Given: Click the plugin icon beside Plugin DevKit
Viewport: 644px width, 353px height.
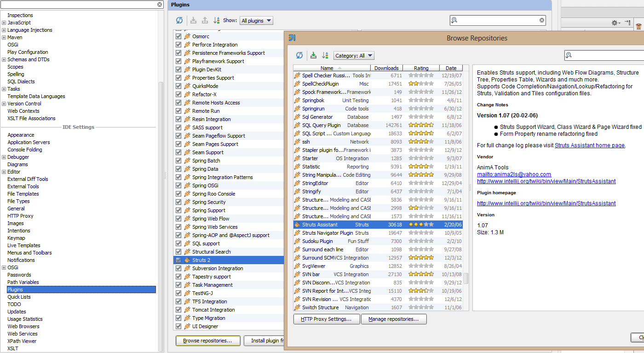Looking at the screenshot, I should click(x=187, y=69).
